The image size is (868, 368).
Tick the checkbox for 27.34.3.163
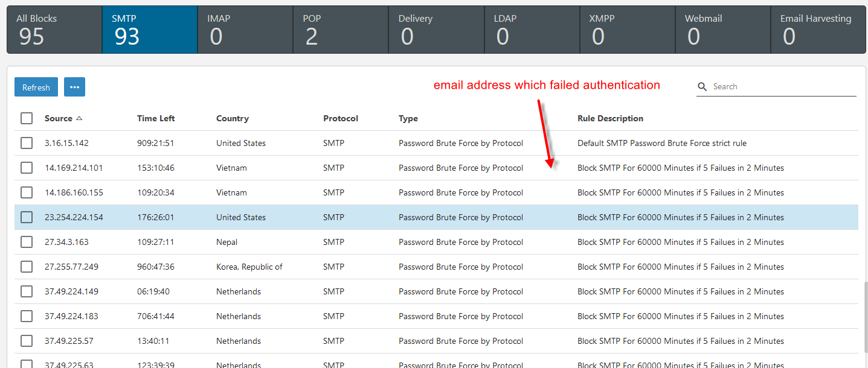coord(27,242)
